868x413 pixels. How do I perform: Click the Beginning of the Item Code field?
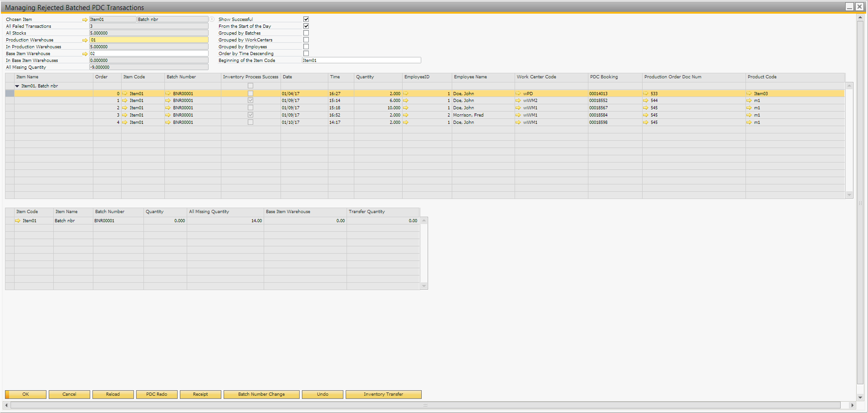pos(361,60)
